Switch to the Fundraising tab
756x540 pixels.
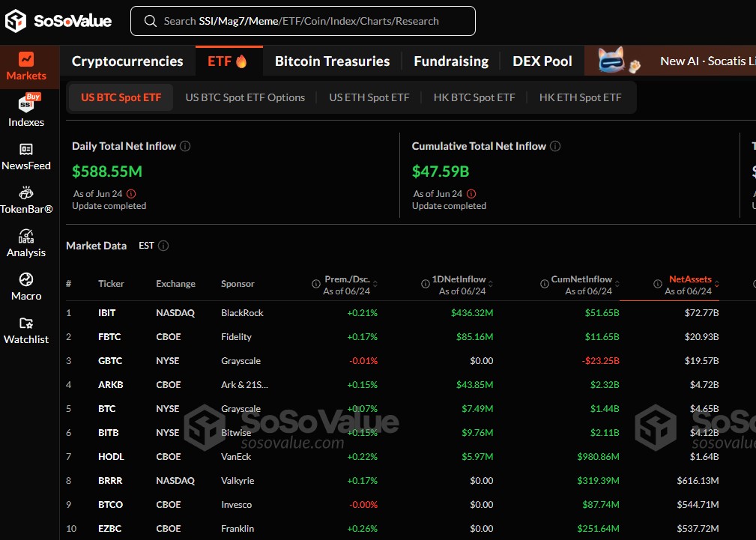(x=451, y=61)
